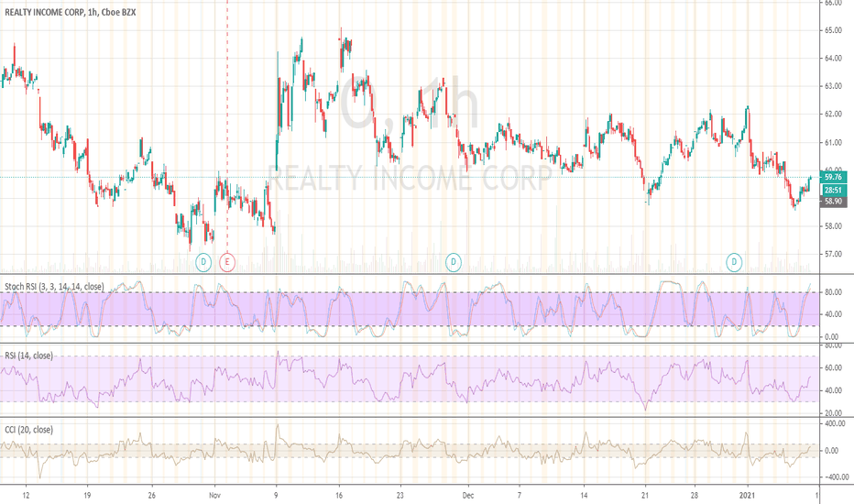Click 62.00 on the price axis
854x504 pixels.
833,115
